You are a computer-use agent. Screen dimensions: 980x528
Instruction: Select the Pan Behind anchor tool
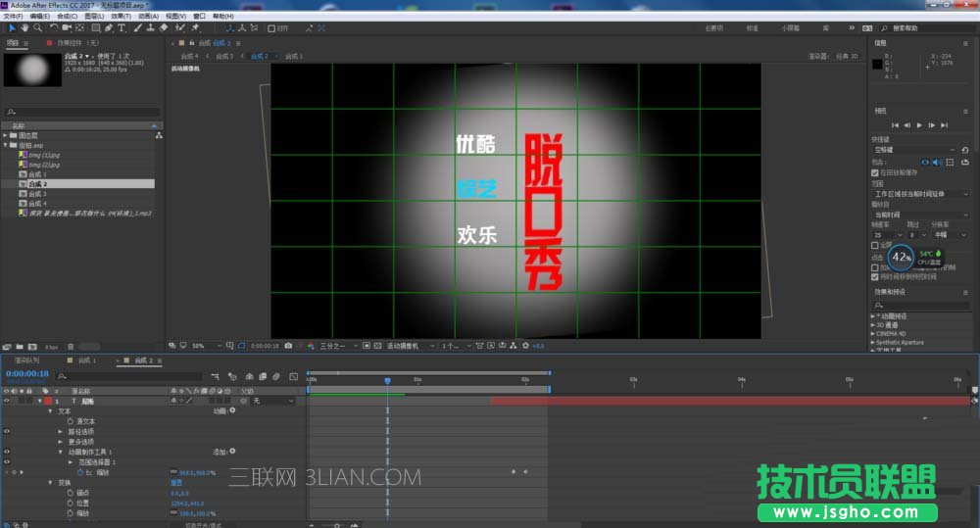pyautogui.click(x=80, y=28)
